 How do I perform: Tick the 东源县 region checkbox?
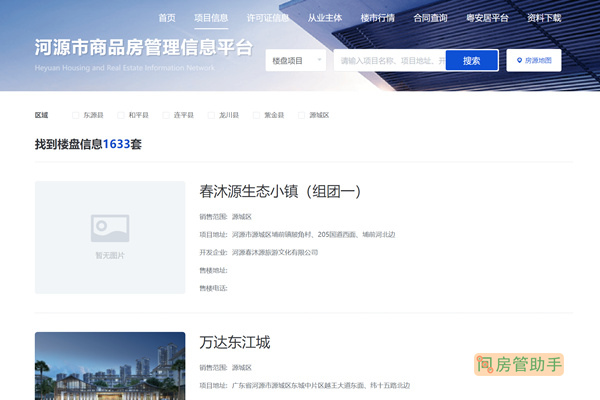[x=76, y=115]
